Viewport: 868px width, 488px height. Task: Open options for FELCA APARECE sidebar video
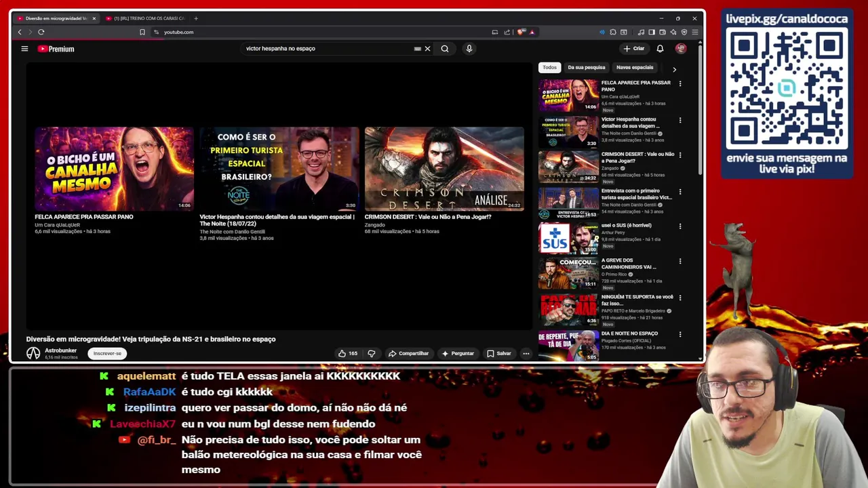[x=680, y=84]
